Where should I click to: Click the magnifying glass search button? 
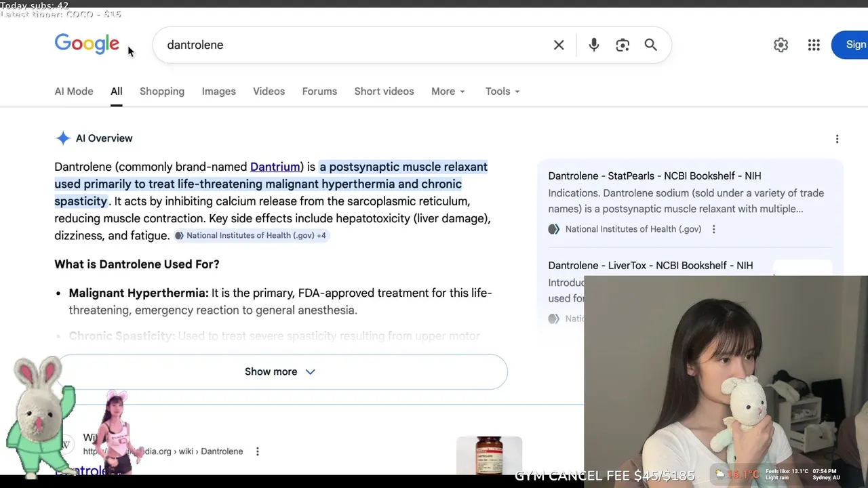coord(651,45)
